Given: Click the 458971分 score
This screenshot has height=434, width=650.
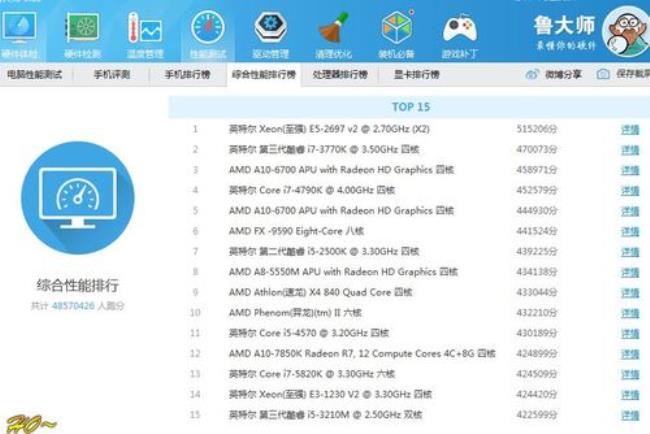Looking at the screenshot, I should [x=537, y=170].
